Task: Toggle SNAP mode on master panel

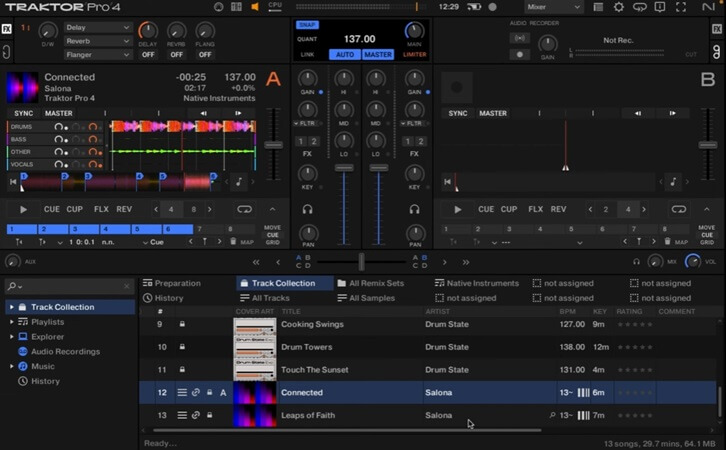Action: (307, 25)
